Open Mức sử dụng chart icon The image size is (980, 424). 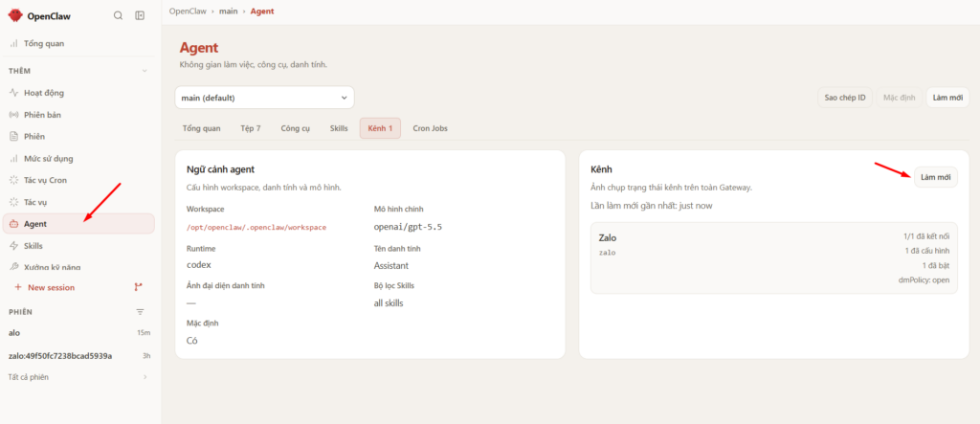[14, 158]
